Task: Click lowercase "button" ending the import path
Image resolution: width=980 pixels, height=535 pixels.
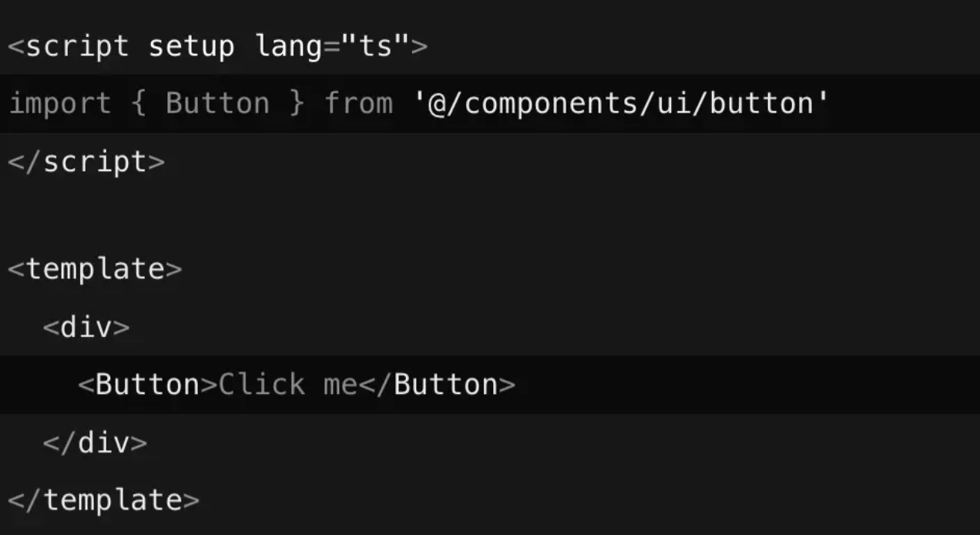Action: pyautogui.click(x=760, y=103)
